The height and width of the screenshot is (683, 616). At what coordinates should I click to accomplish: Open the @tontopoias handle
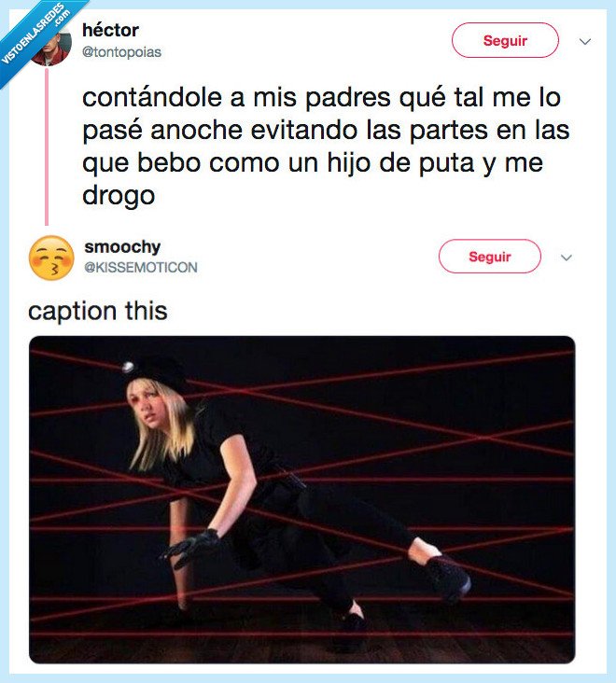121,52
